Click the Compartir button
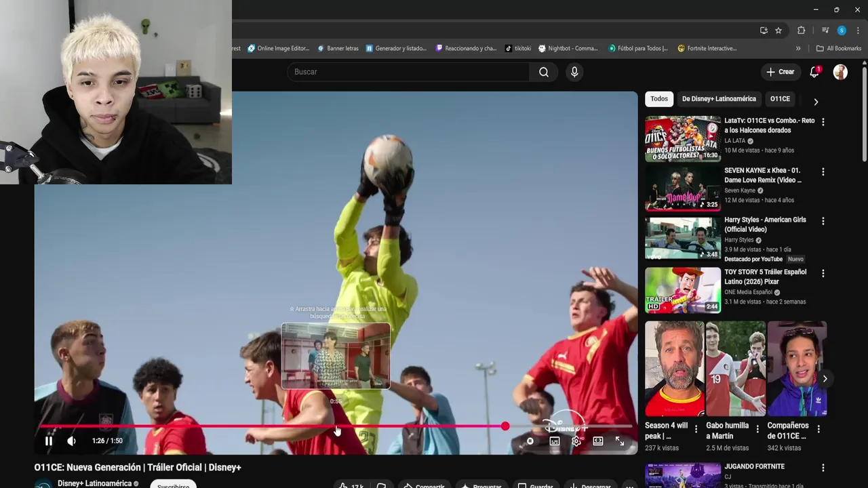868x488 pixels. click(424, 485)
